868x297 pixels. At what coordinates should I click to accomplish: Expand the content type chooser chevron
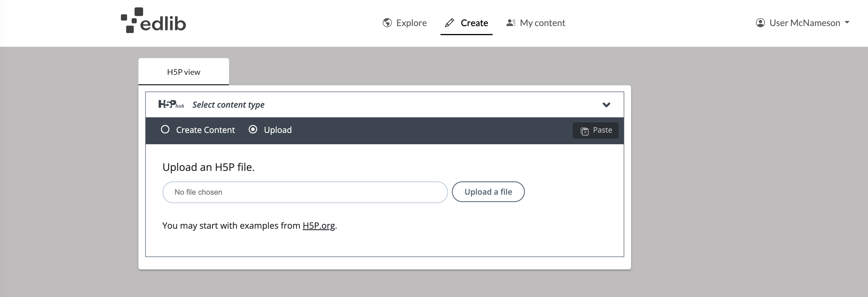click(606, 105)
